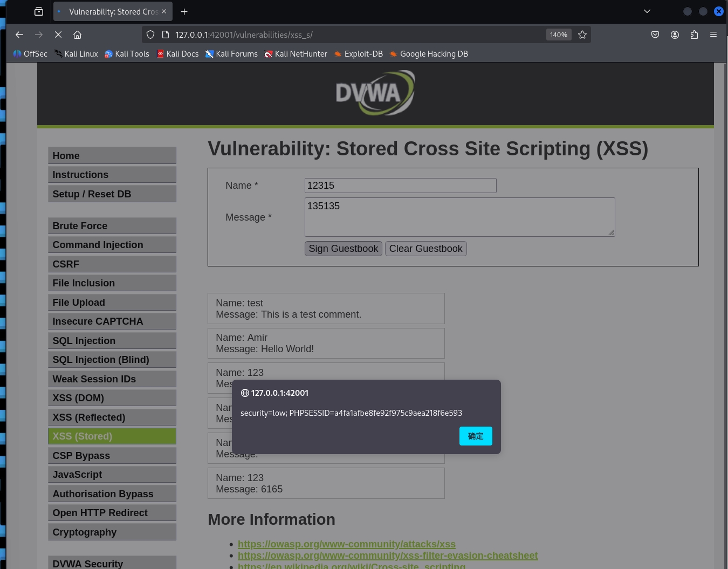Select Weak Session IDs in the sidebar
This screenshot has height=569, width=728.
click(112, 379)
